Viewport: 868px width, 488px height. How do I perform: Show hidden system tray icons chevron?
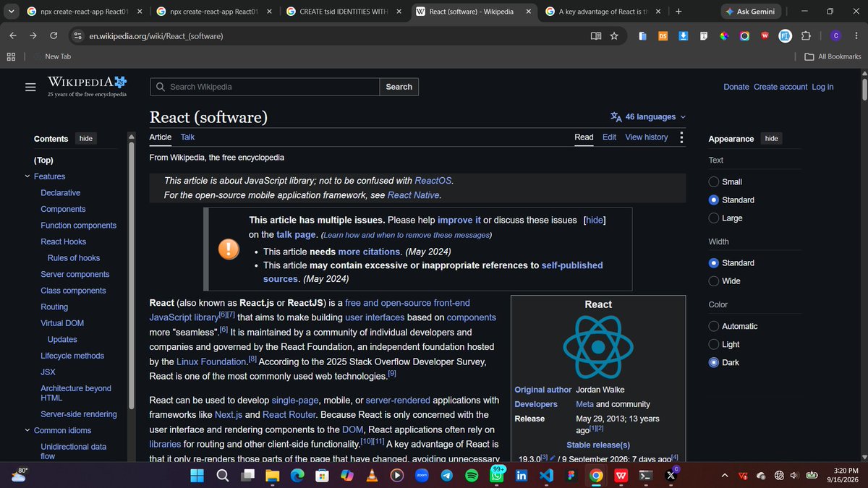click(725, 476)
